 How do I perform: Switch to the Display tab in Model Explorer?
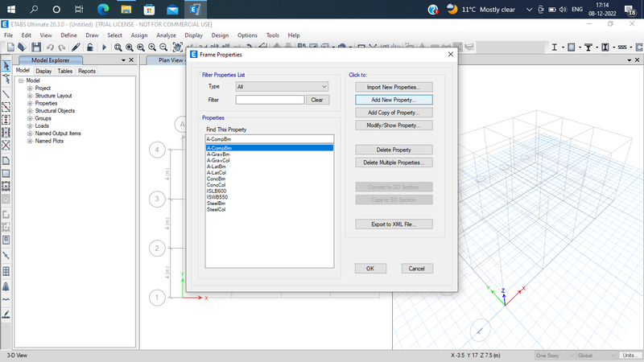[43, 71]
